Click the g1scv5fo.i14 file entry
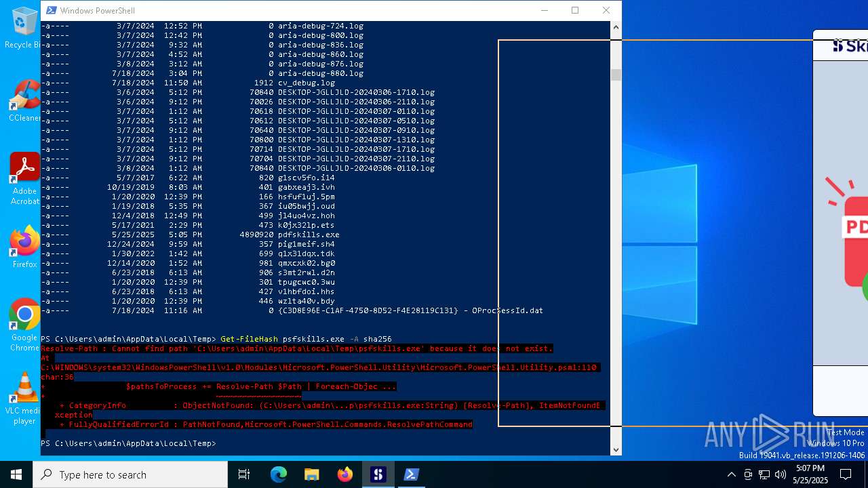 (x=307, y=178)
